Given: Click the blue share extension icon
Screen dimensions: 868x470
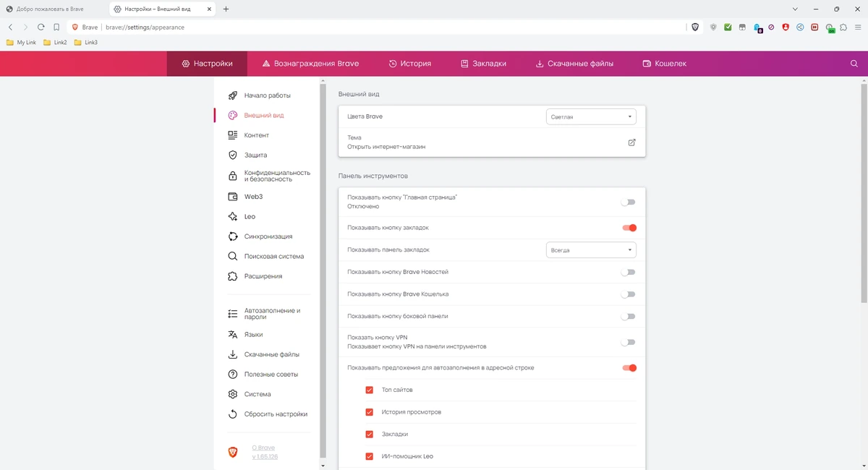Looking at the screenshot, I should (800, 27).
